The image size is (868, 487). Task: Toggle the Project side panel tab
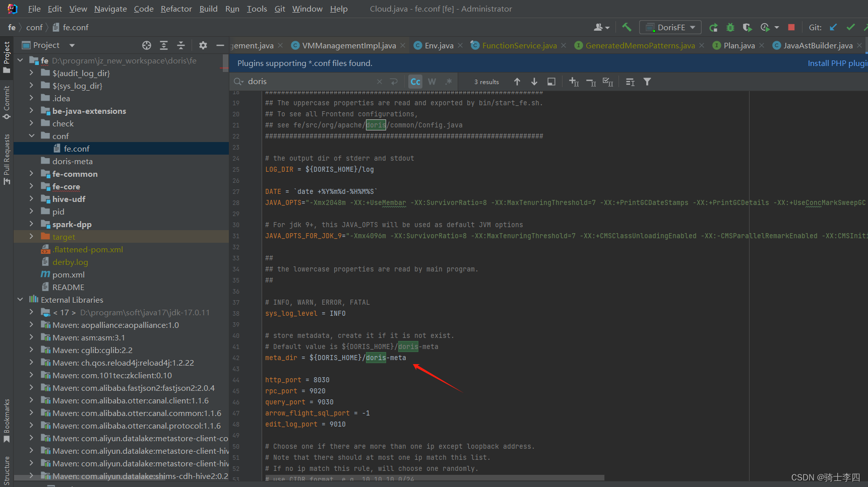click(7, 57)
